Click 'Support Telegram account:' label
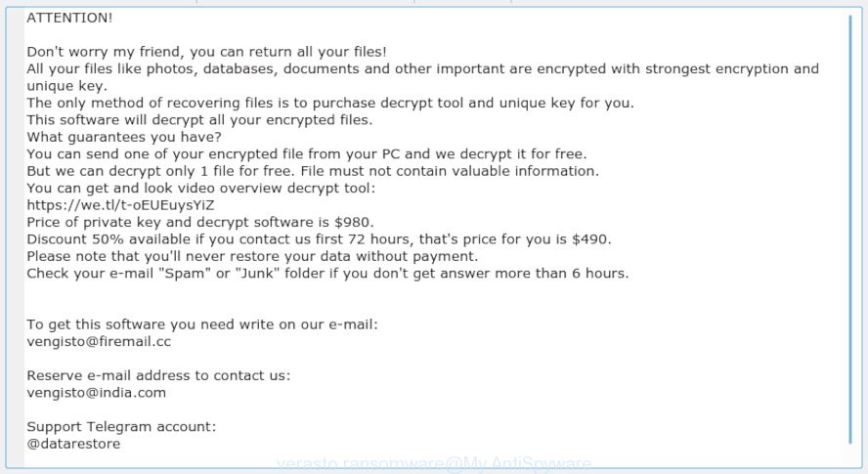 (121, 427)
